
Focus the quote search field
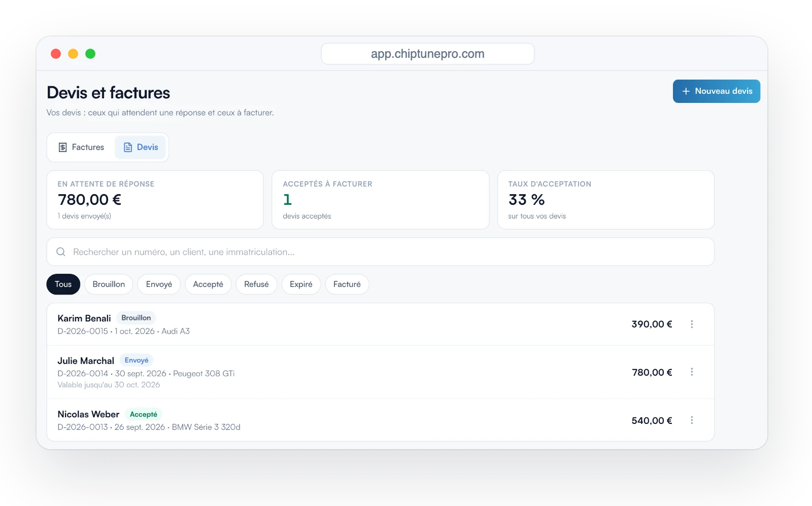[381, 252]
